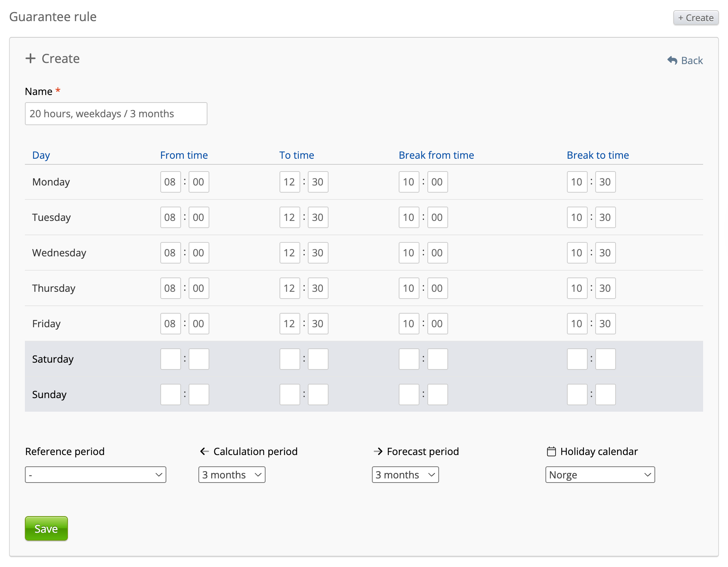Click the Back arrow icon
This screenshot has width=728, height=567.
[x=672, y=60]
